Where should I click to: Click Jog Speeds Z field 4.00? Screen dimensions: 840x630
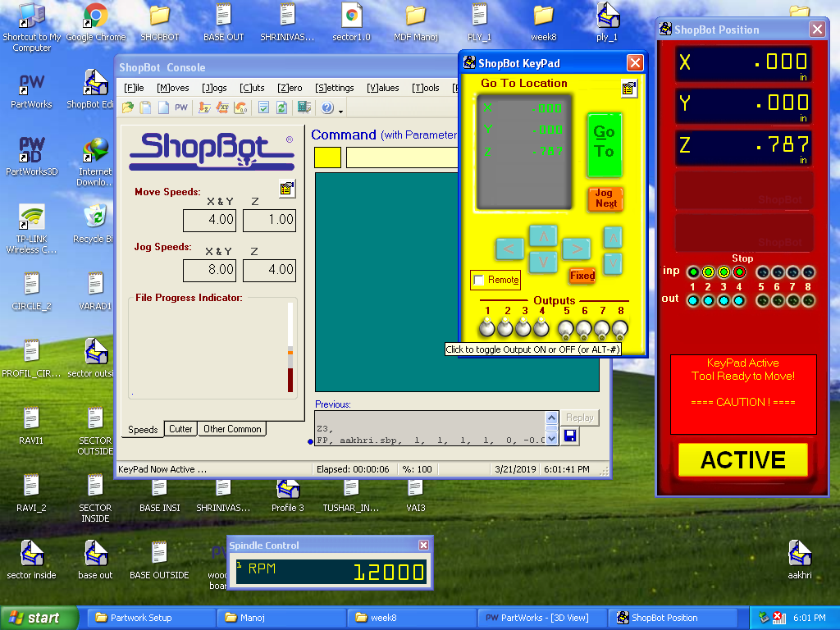pyautogui.click(x=269, y=269)
